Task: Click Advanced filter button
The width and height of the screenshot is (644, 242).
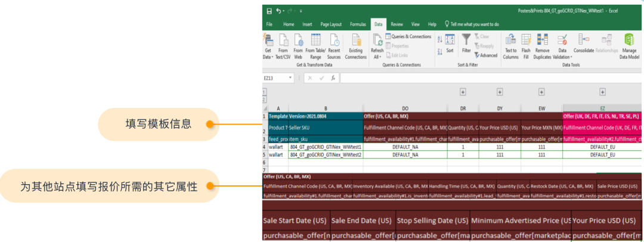Action: [x=485, y=55]
